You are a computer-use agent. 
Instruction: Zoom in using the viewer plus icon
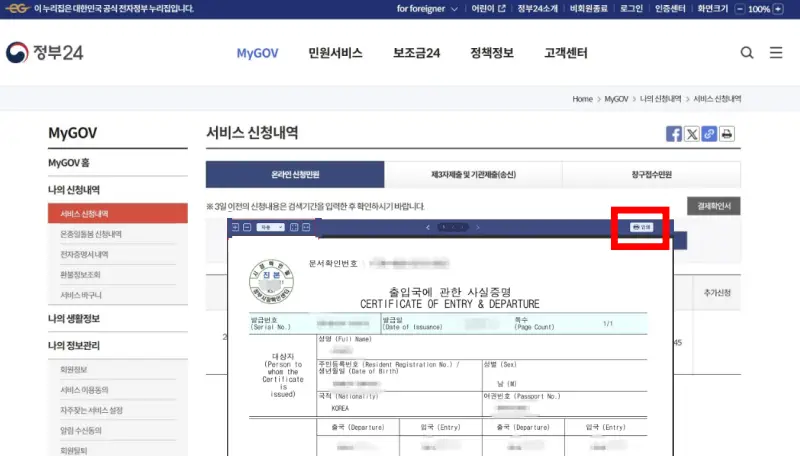point(235,227)
